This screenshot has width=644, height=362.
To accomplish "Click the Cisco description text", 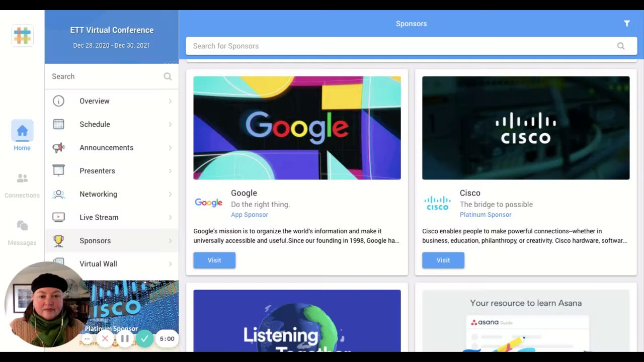I will 525,236.
